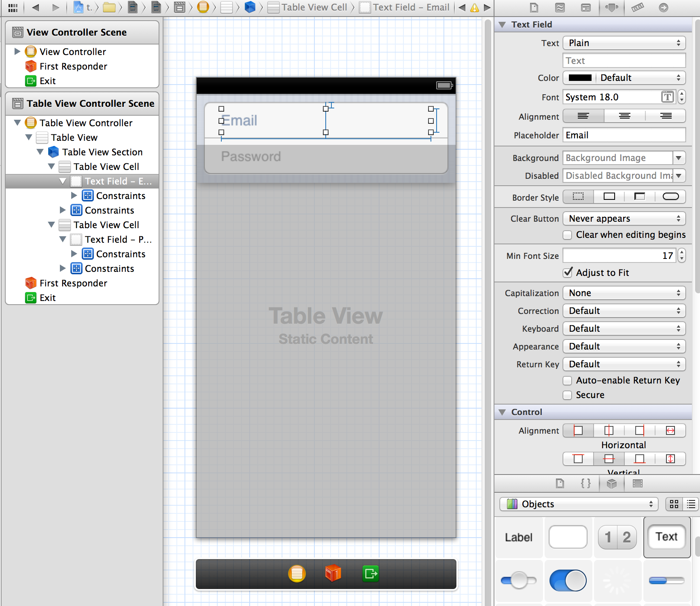Click the Object library cube icon
Screen dimensions: 700x606
pyautogui.click(x=612, y=483)
